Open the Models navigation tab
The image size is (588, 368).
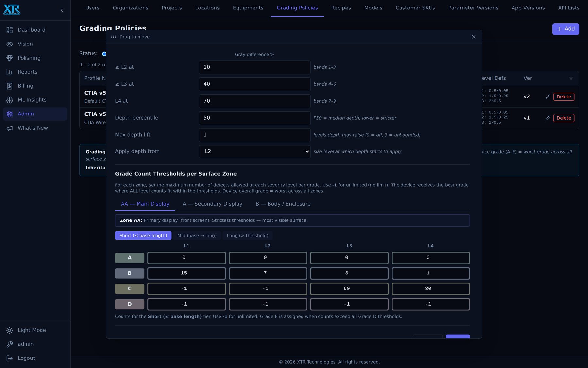click(373, 8)
